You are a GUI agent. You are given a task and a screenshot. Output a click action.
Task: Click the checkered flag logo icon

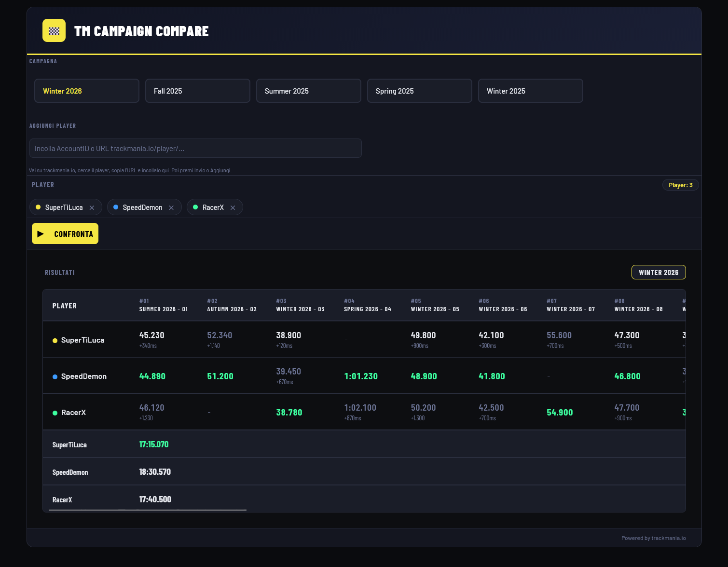pos(54,30)
